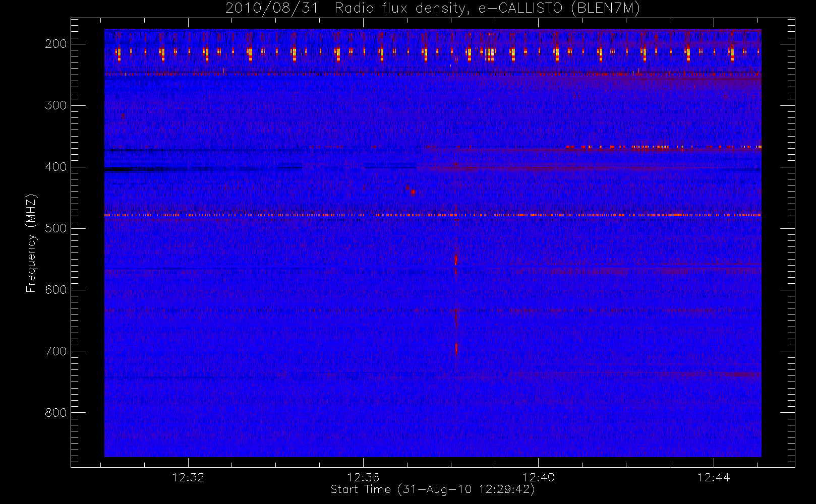
Task: Select the "Frequency (MHZ)" axis label
Action: click(x=31, y=243)
